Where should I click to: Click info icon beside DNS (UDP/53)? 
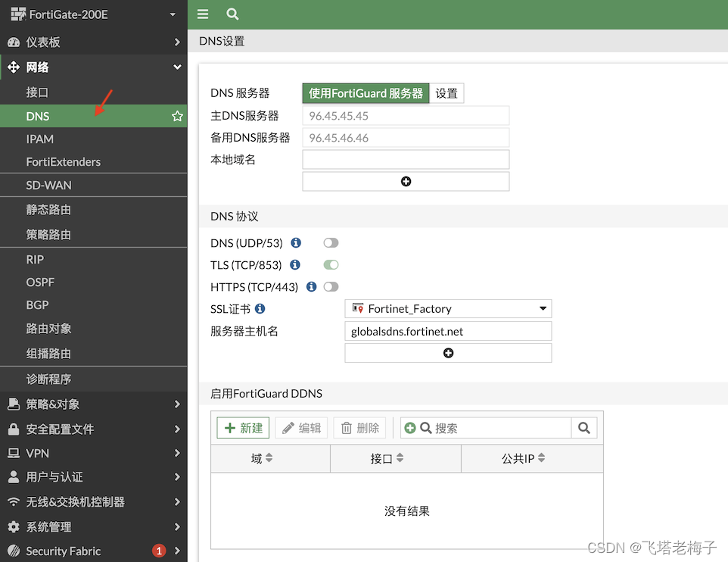click(296, 242)
